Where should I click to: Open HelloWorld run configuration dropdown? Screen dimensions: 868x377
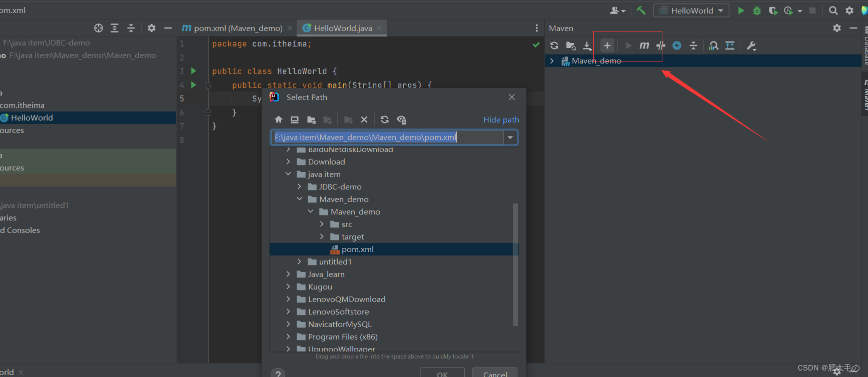tap(691, 10)
